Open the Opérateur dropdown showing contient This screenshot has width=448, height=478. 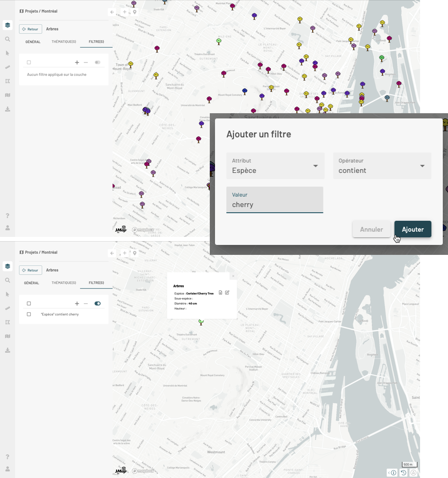(382, 166)
